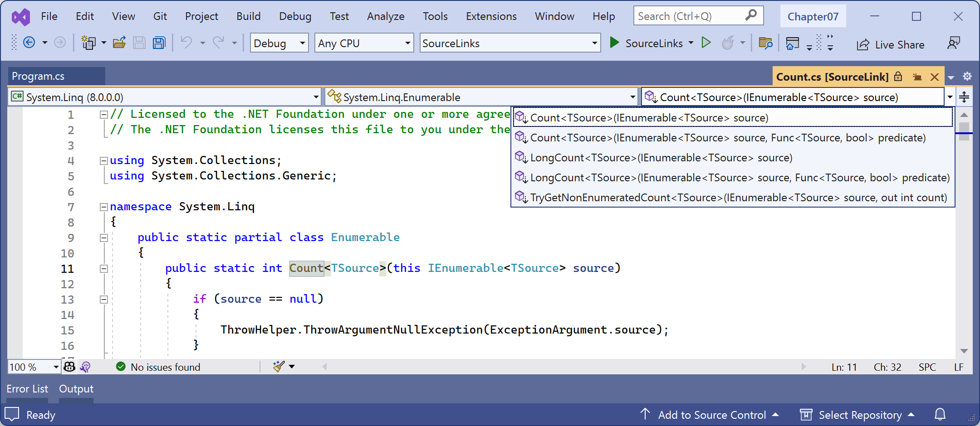Click the Copilot face icon in editor footer
This screenshot has width=980, height=426.
click(x=69, y=367)
